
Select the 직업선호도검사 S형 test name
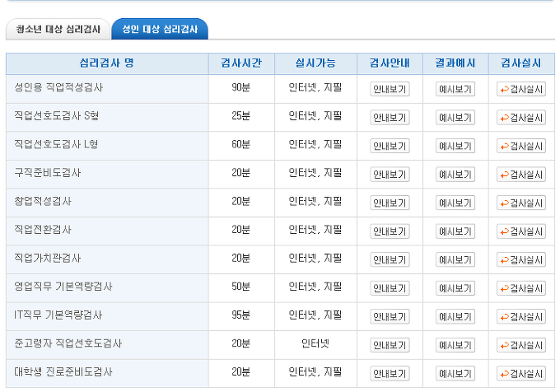pos(57,115)
